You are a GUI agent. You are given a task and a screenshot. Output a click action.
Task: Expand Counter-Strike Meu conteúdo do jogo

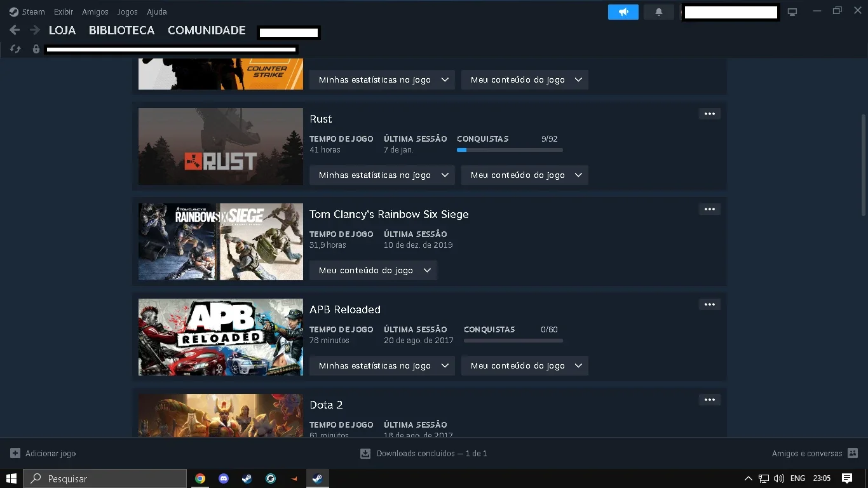coord(525,79)
